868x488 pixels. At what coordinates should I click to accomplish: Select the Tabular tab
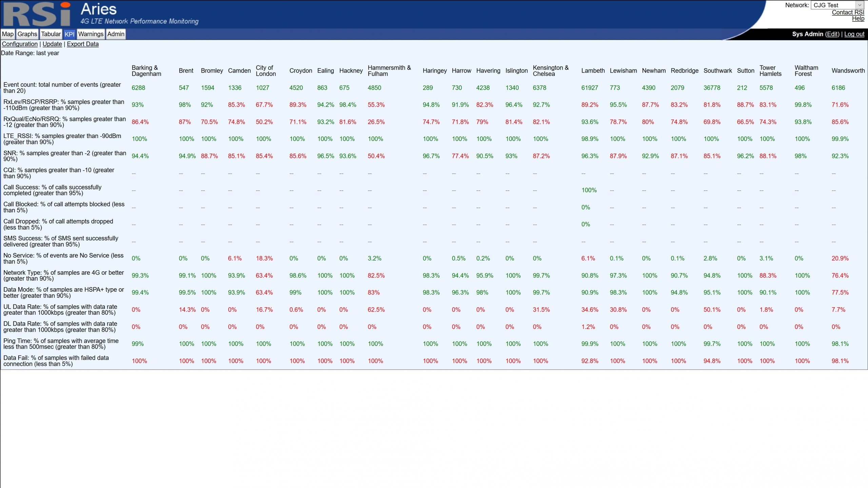(51, 34)
